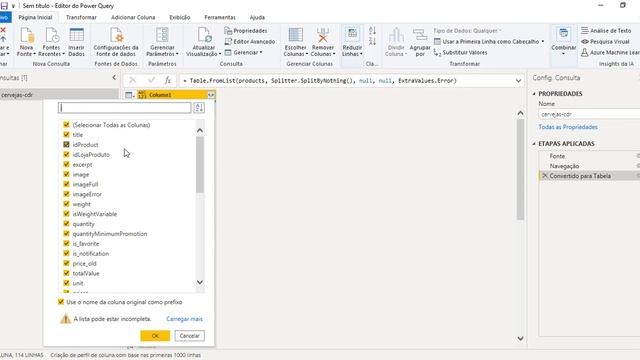Click the column list scrollbar up arrow
640x360 pixels.
pyautogui.click(x=200, y=130)
